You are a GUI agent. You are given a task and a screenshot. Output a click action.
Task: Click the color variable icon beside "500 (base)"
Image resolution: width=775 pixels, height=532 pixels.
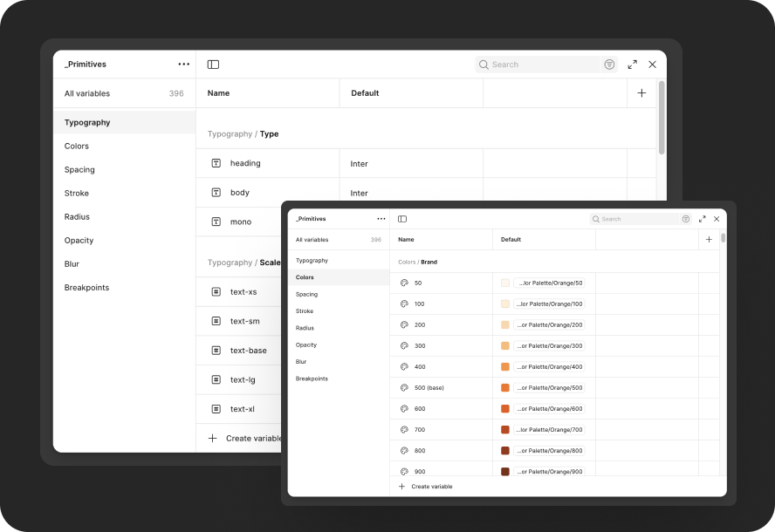(x=402, y=387)
